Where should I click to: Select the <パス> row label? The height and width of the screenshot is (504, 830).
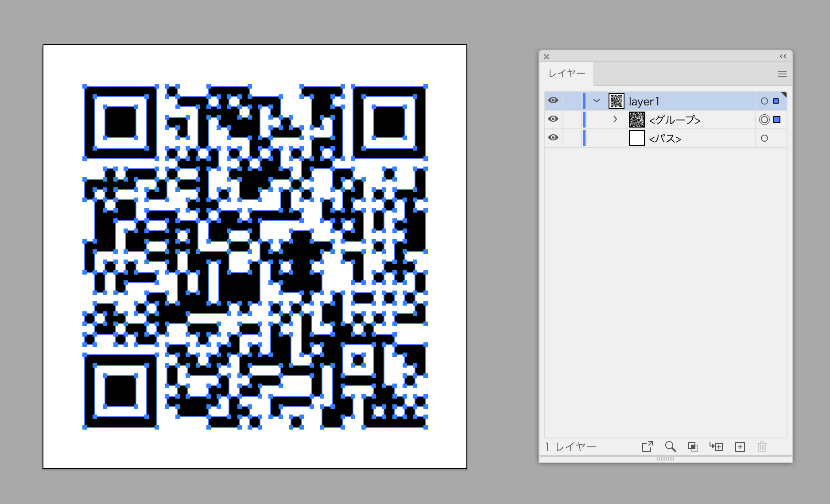tap(665, 139)
